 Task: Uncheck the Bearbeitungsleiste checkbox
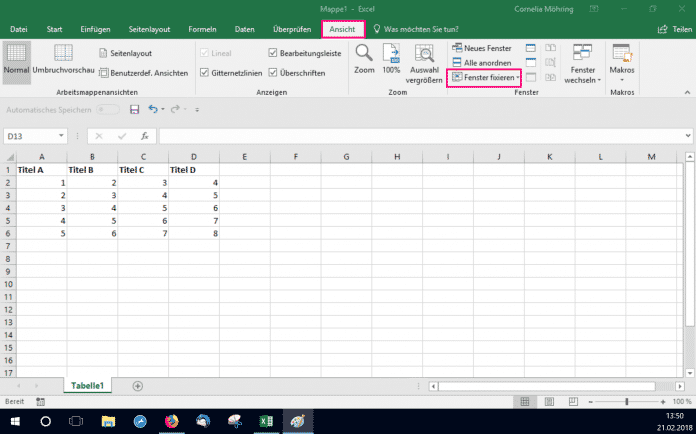[x=274, y=52]
